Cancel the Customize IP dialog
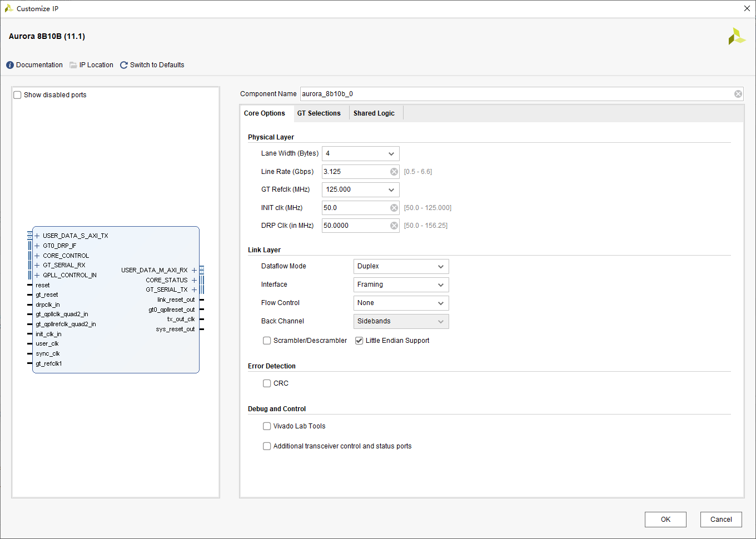This screenshot has width=756, height=539. (x=721, y=520)
